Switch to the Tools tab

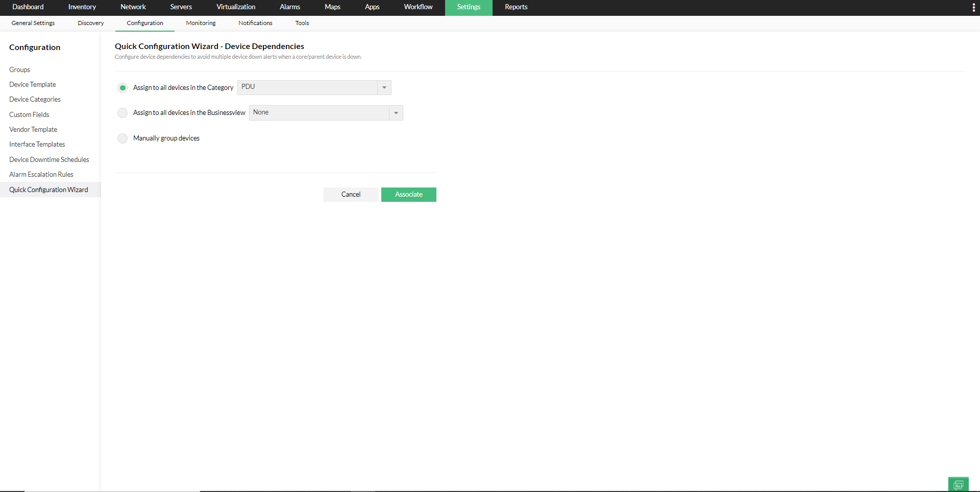tap(302, 23)
